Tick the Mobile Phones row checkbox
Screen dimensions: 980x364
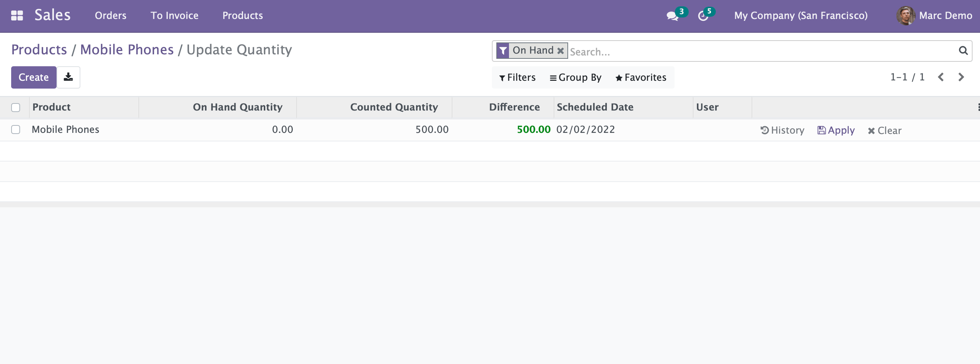(16, 130)
